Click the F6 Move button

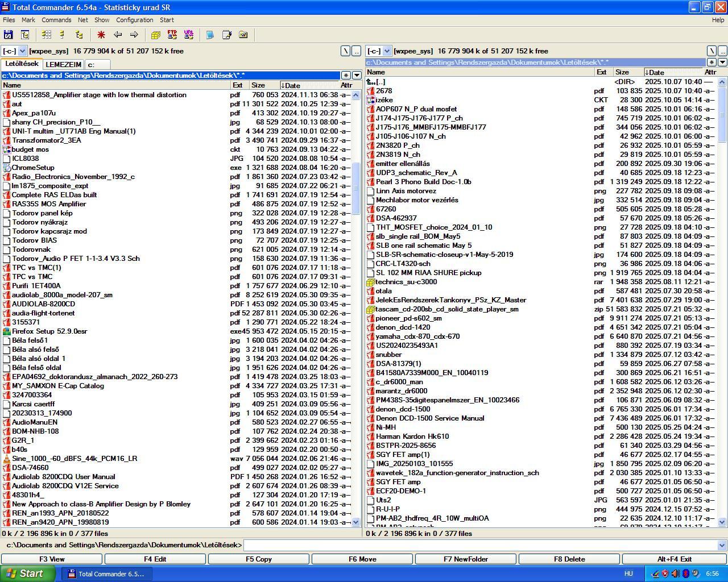click(x=362, y=559)
